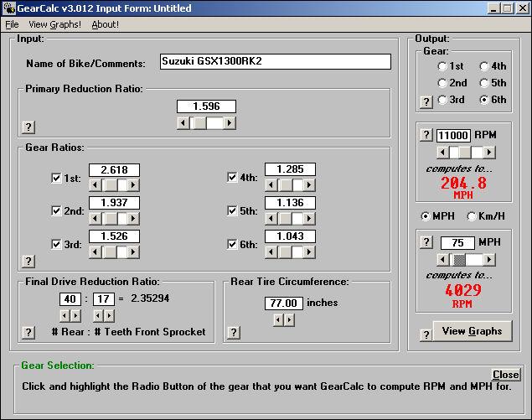Uncheck the 3rd gear checkbox
This screenshot has width=532, height=420.
tap(56, 244)
